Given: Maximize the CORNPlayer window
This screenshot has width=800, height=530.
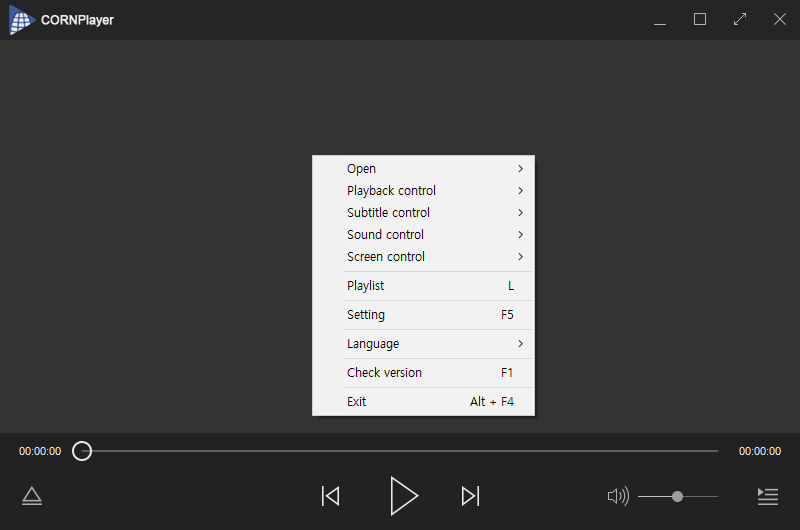Looking at the screenshot, I should pos(700,19).
